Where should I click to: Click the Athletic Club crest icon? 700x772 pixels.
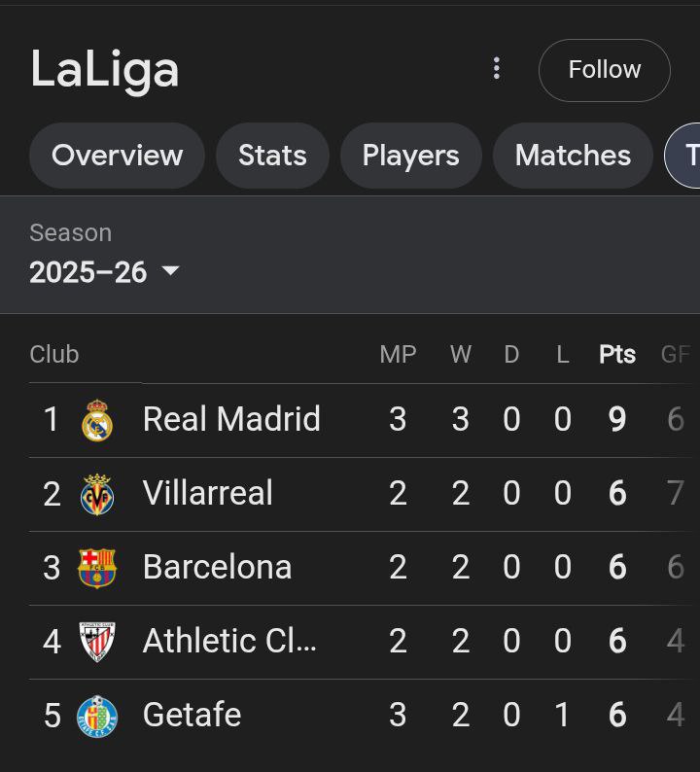pos(97,642)
